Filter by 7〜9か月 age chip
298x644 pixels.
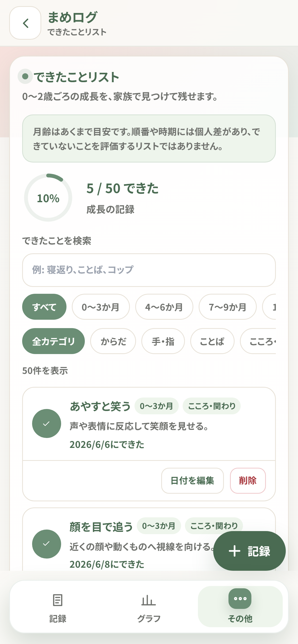(228, 307)
